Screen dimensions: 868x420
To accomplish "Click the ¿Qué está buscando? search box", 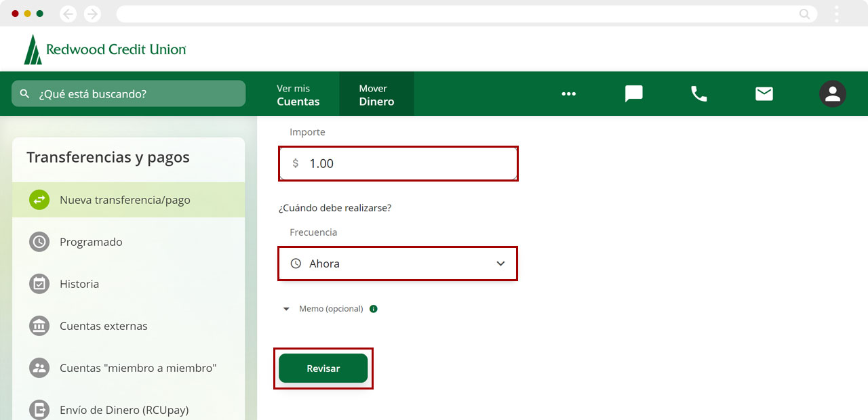I will [x=128, y=93].
